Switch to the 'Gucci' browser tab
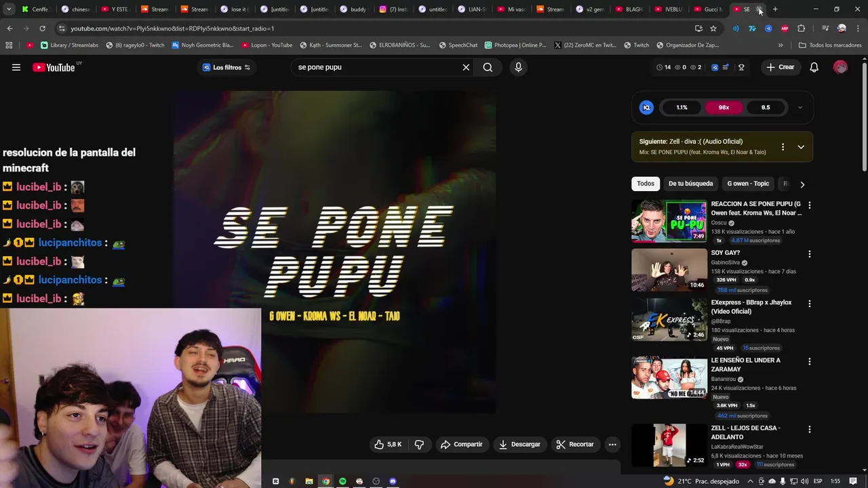Screen dimensions: 868x488 pos(709,9)
